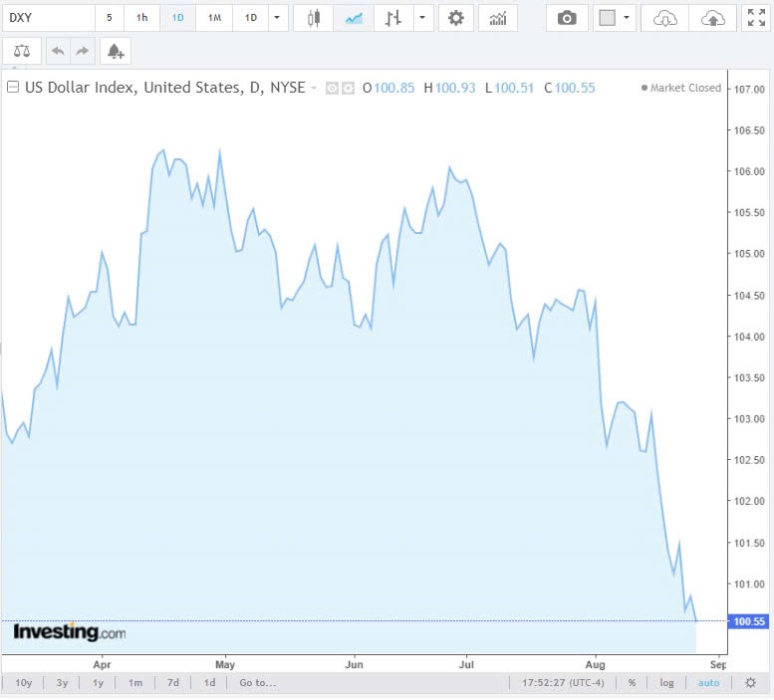Set range to 1y
774x700 pixels.
[x=98, y=683]
